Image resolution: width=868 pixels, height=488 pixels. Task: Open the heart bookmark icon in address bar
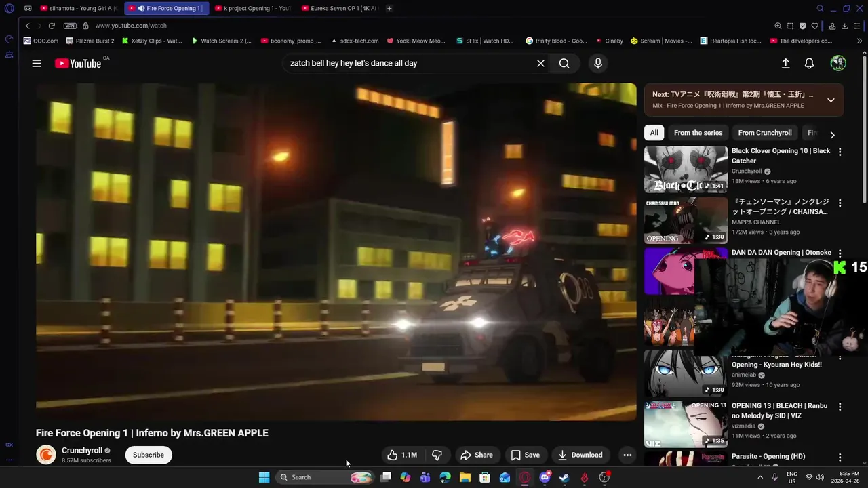click(x=814, y=26)
